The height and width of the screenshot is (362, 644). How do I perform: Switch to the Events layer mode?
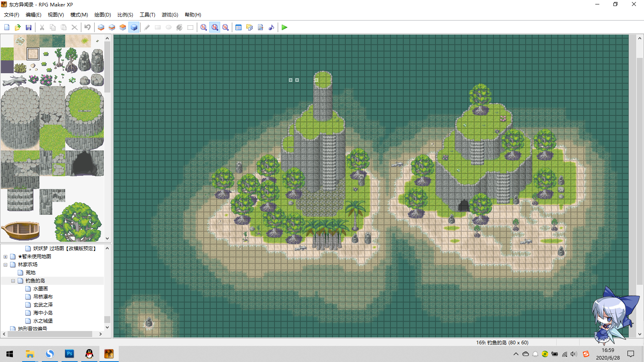[x=134, y=27]
